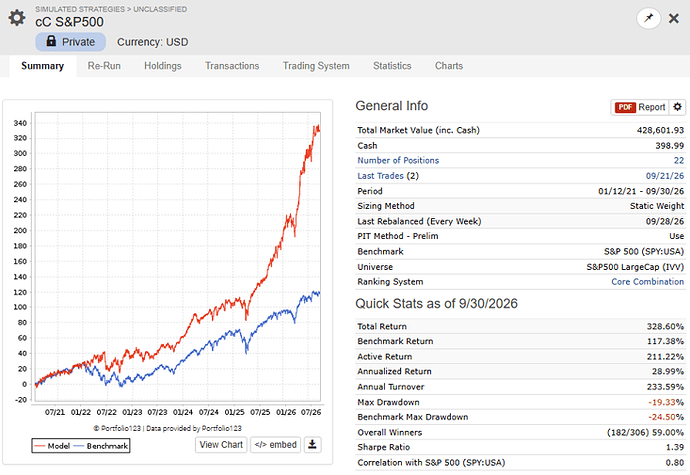This screenshot has width=690, height=475.
Task: Click the Cash value 398.99
Action: pos(670,146)
